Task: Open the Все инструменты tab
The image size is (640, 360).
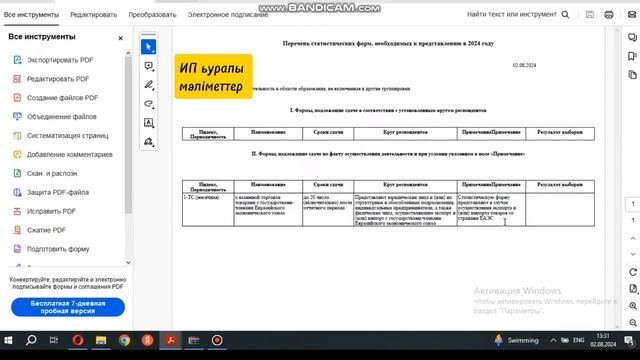Action: [31, 15]
